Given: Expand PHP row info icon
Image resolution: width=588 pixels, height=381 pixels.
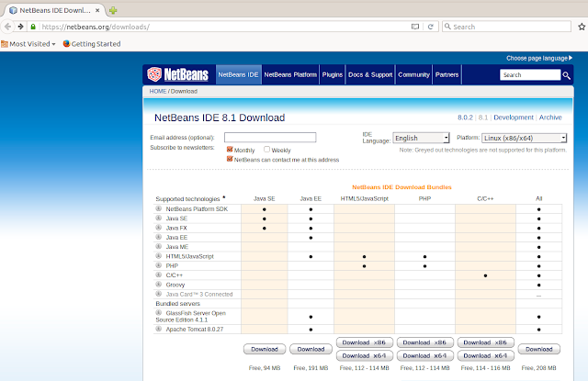Looking at the screenshot, I should pos(159,265).
